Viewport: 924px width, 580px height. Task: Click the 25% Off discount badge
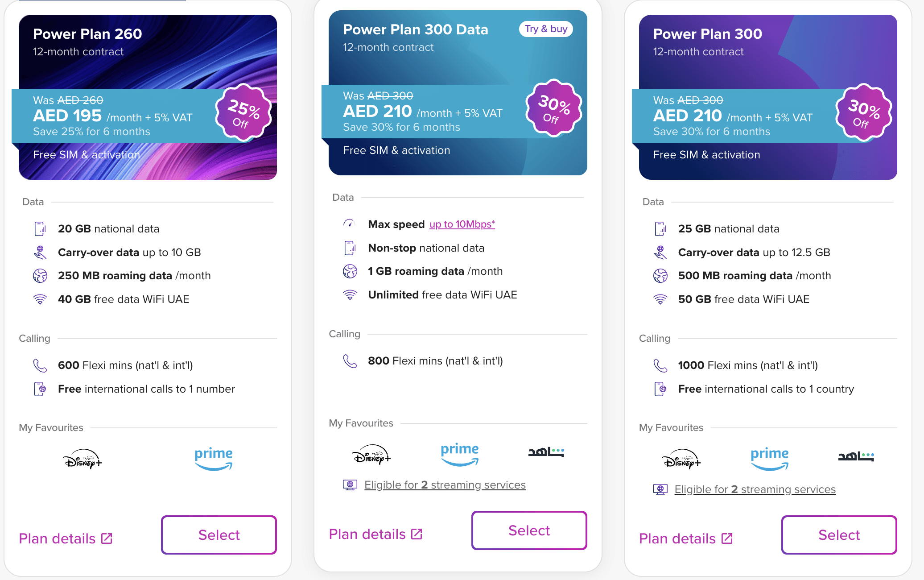tap(243, 113)
